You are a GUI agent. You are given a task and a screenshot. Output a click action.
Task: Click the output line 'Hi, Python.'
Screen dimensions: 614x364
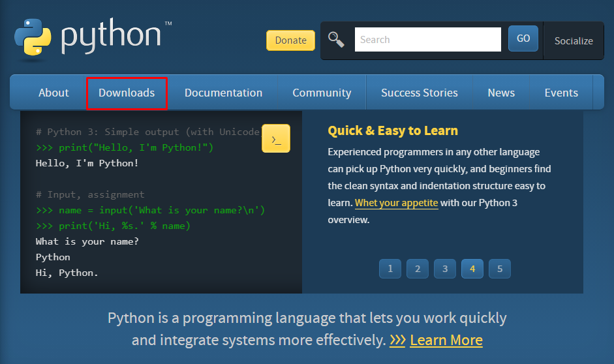[x=67, y=273]
